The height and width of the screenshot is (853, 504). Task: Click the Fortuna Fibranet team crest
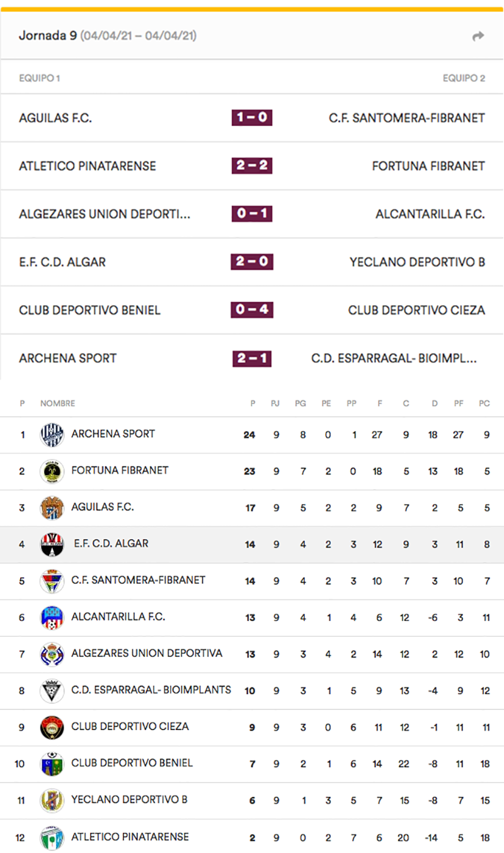click(52, 471)
